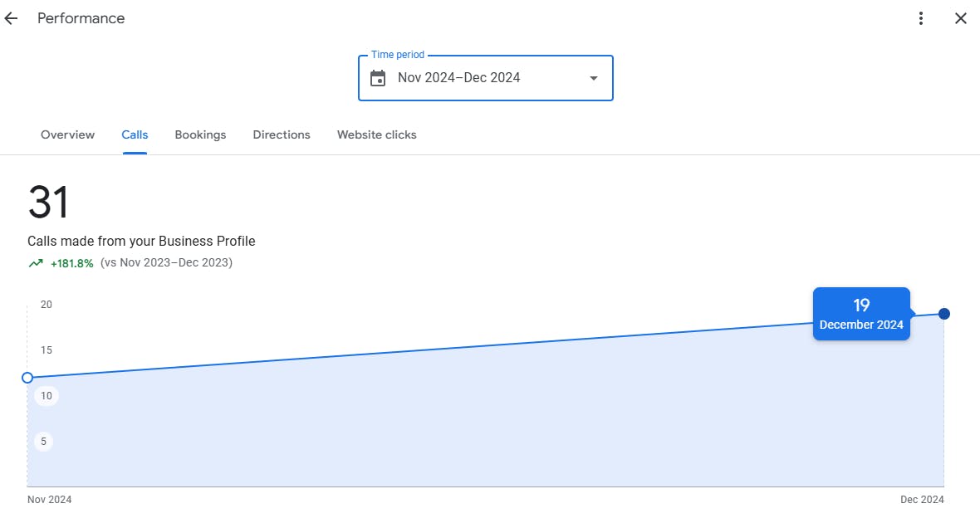This screenshot has width=980, height=528.
Task: Click the green trending-up arrow icon
Action: point(36,263)
